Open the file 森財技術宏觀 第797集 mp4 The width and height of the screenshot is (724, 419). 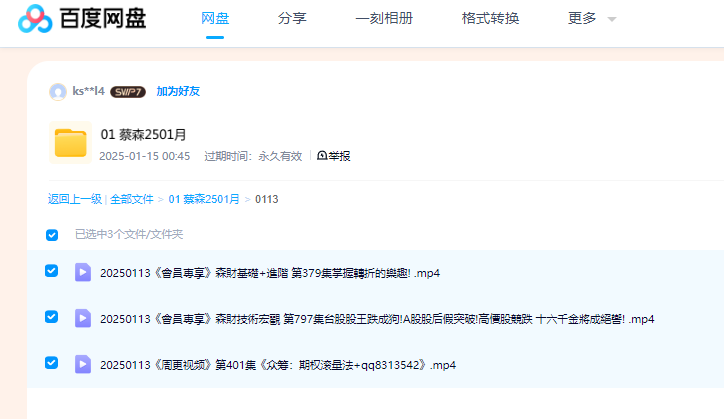pyautogui.click(x=377, y=319)
